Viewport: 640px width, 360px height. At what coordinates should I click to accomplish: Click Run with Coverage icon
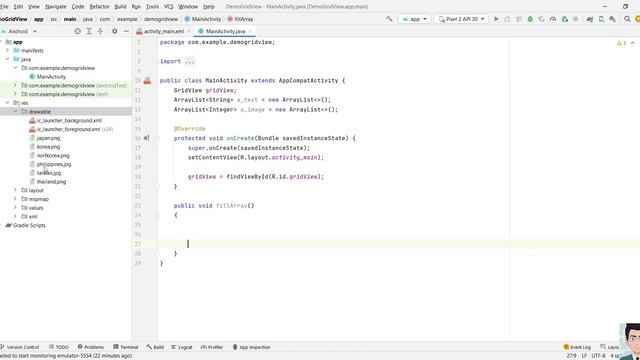coord(542,19)
